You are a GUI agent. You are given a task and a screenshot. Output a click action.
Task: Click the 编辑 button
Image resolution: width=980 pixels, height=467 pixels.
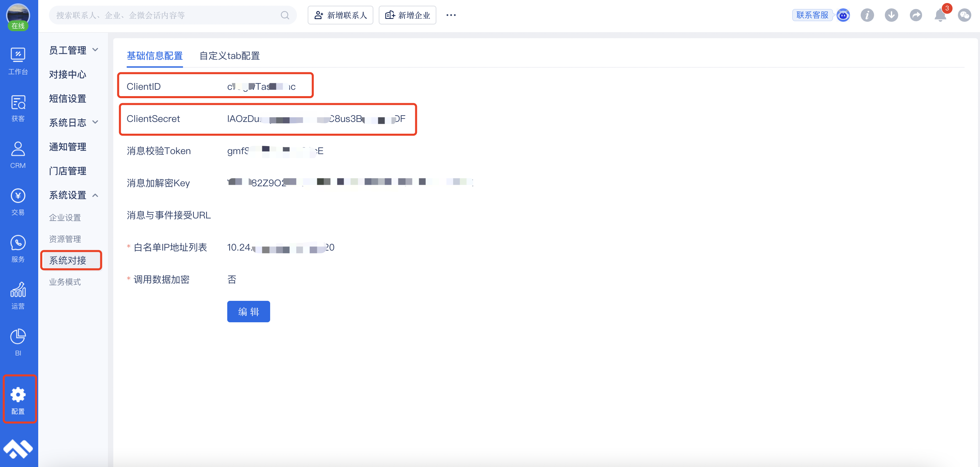[x=248, y=312]
